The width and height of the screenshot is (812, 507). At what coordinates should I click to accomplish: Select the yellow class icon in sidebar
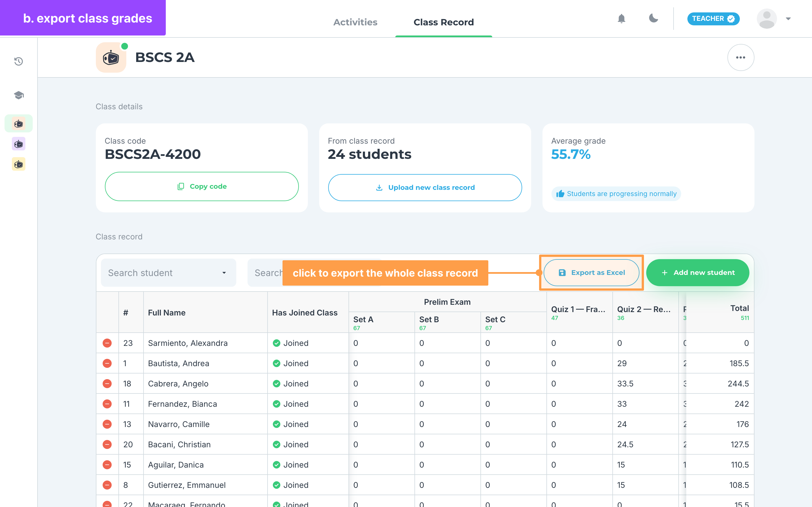[19, 164]
